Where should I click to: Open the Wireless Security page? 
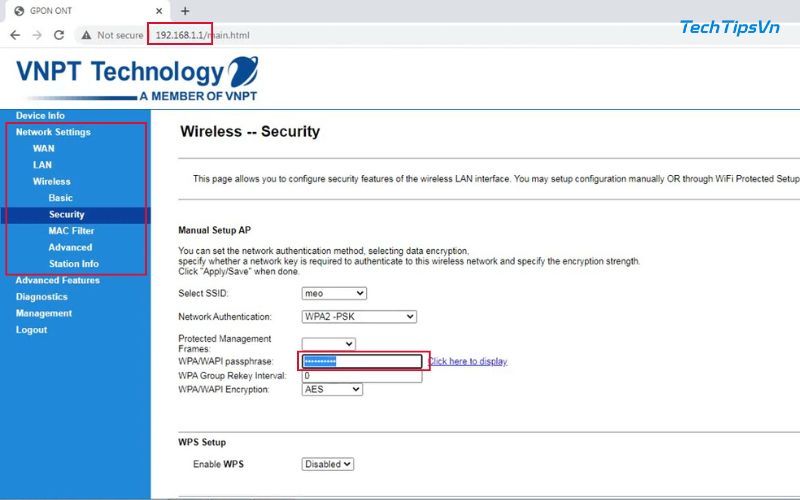66,214
